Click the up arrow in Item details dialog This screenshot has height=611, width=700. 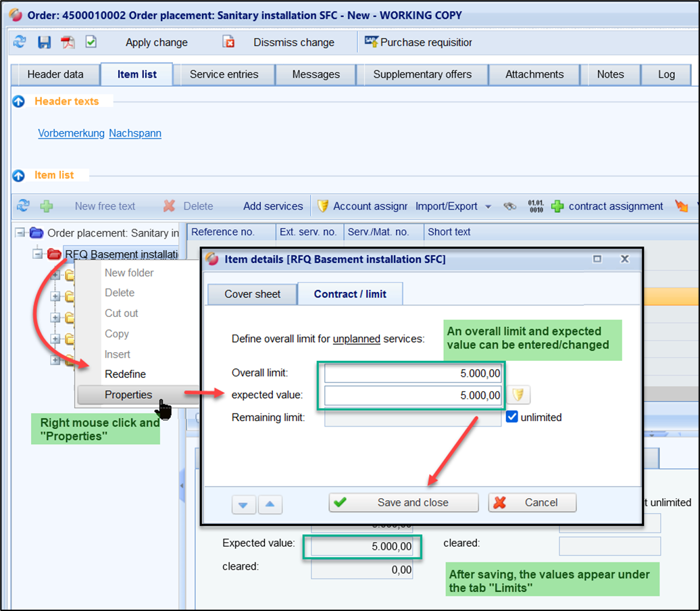coord(270,504)
